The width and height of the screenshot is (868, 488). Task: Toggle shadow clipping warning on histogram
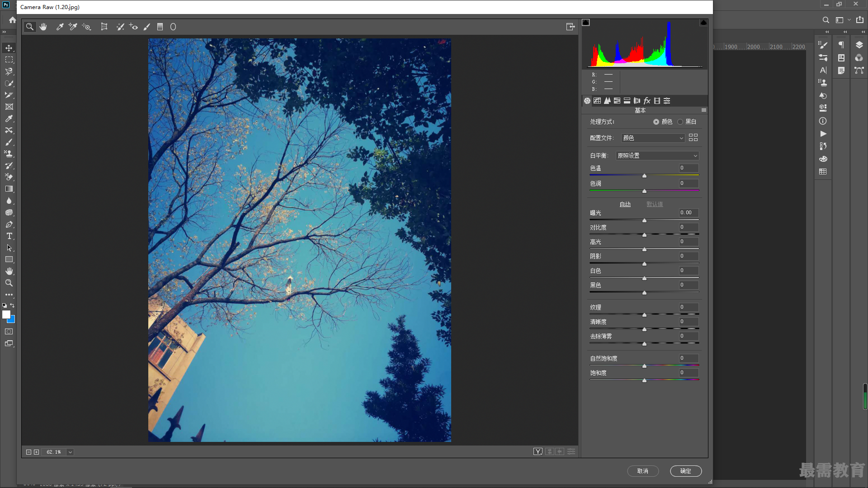click(x=586, y=23)
